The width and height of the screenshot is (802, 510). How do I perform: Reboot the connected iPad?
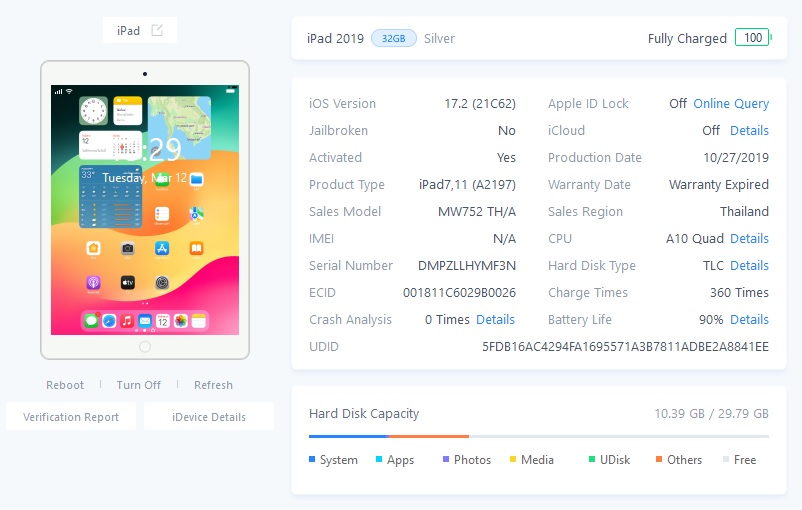(65, 385)
